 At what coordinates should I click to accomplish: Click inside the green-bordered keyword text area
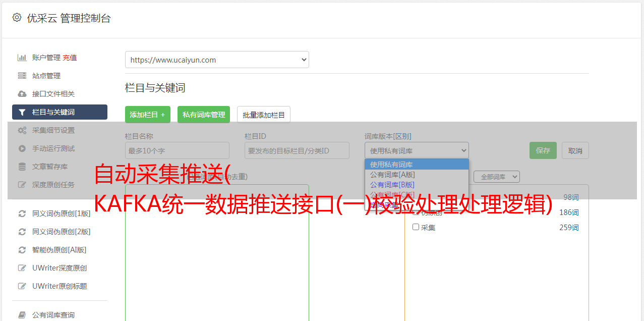[217, 252]
